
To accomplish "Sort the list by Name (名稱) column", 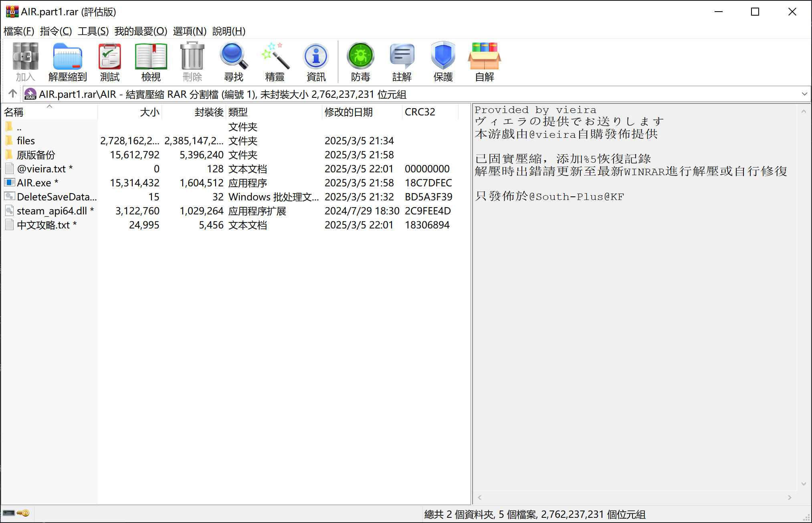I will 14,112.
